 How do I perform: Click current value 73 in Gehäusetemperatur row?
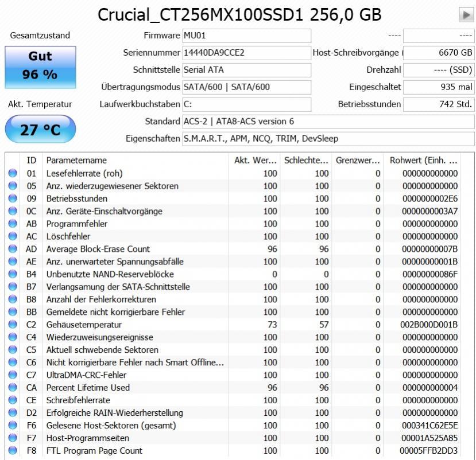272,325
